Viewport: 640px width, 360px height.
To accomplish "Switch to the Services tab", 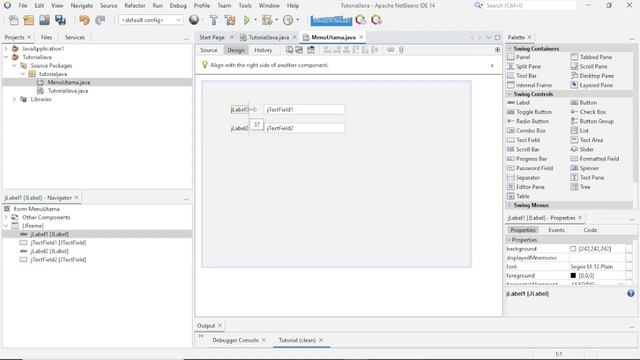I will pyautogui.click(x=75, y=37).
